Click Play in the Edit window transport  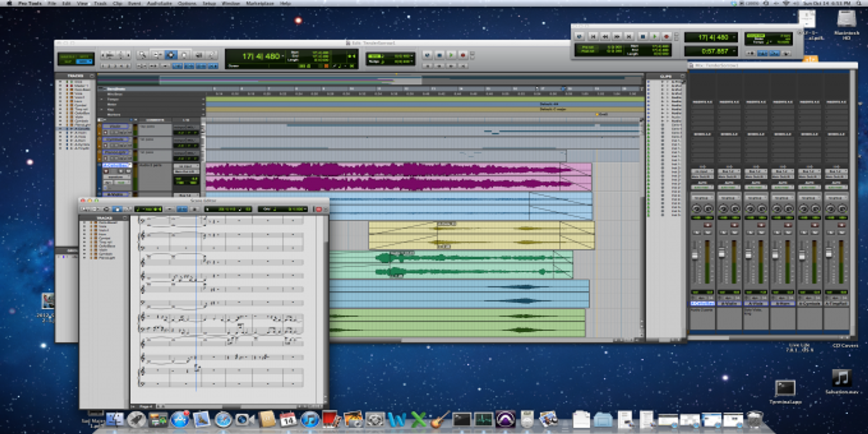[x=451, y=55]
